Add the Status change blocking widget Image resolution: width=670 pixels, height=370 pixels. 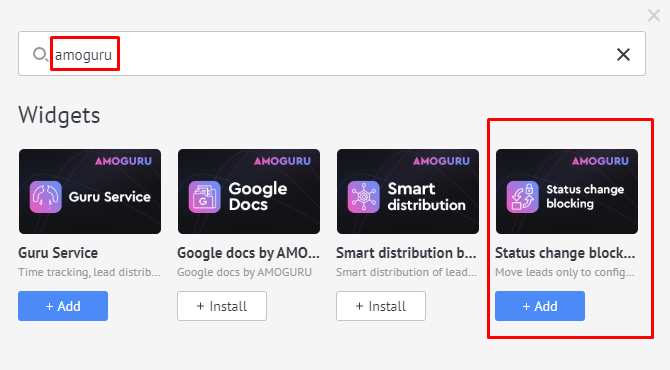[540, 306]
